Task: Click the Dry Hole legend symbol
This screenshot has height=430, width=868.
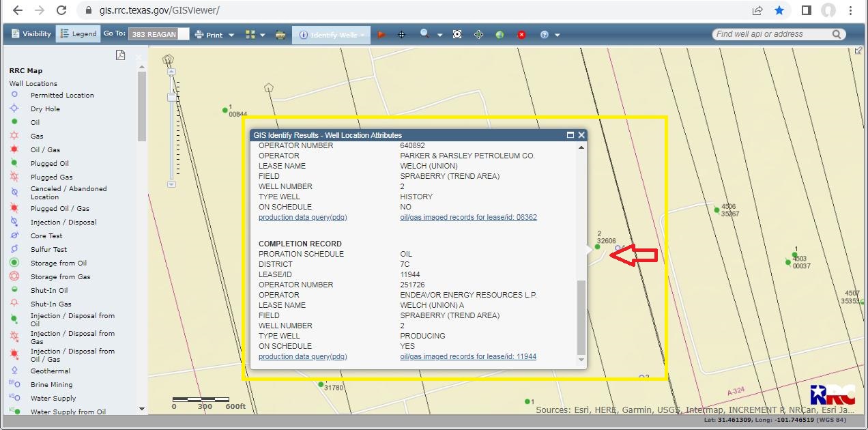Action: coord(14,109)
